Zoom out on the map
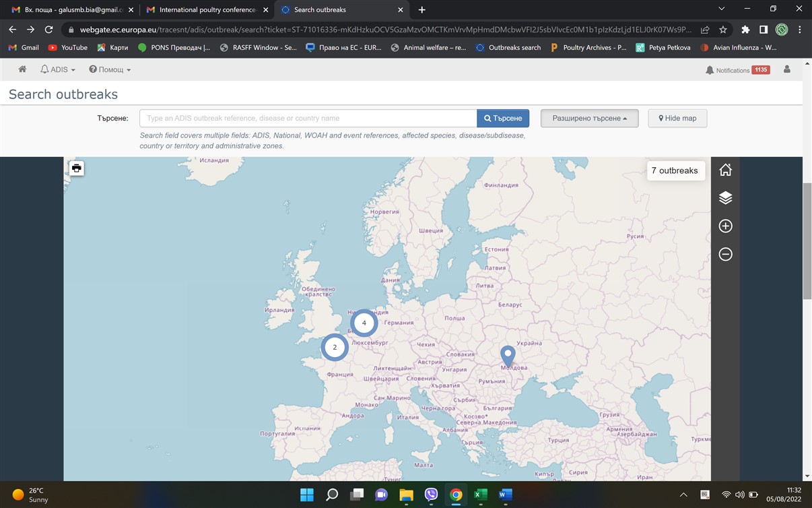The width and height of the screenshot is (812, 508). tap(725, 255)
